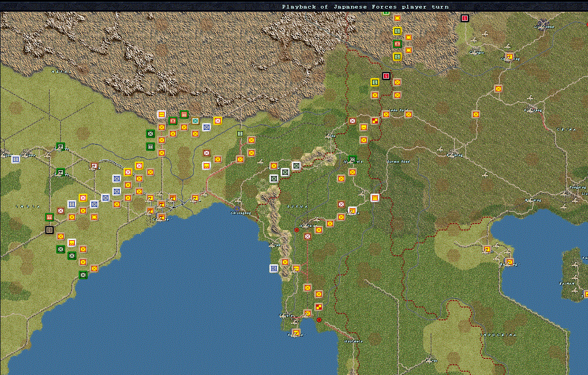Select the light green I unit north of Chittagong road
This screenshot has width=588, height=375.
tap(241, 134)
